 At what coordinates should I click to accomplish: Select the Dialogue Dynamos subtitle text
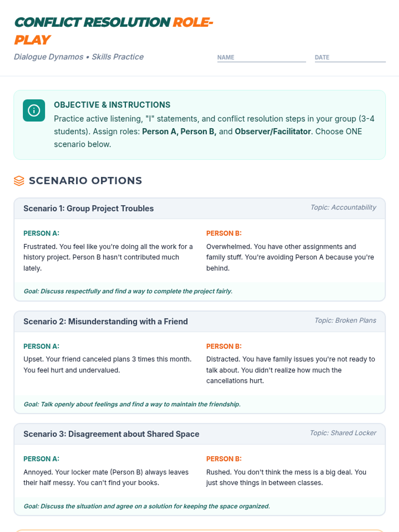(x=79, y=57)
